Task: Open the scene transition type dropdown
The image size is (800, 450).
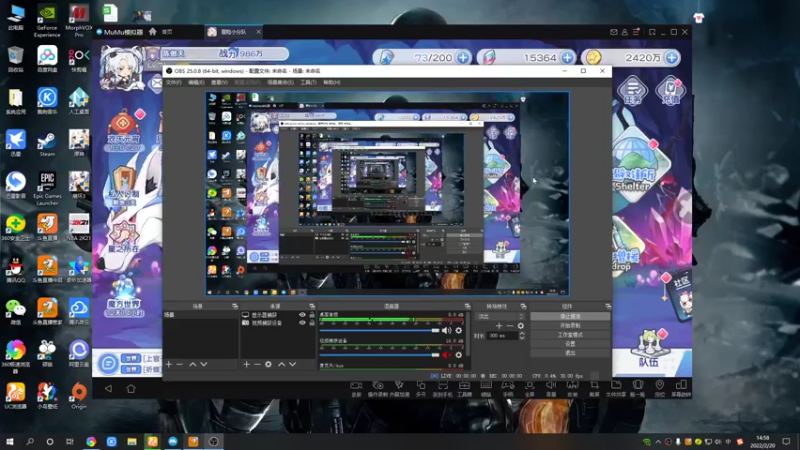Action: click(501, 316)
